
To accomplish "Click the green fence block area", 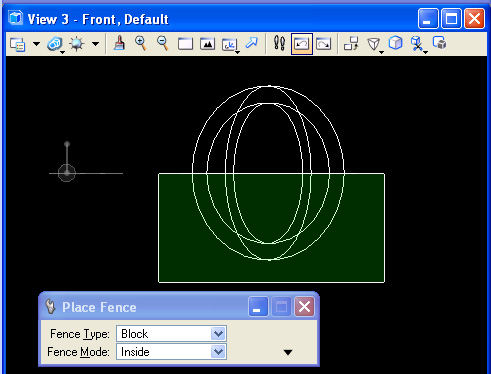I will (x=271, y=228).
